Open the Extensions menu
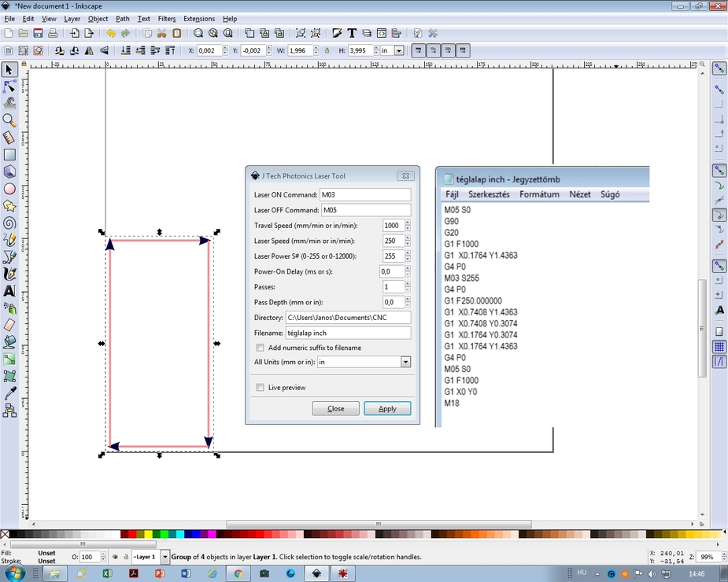The width and height of the screenshot is (728, 582). pyautogui.click(x=199, y=19)
